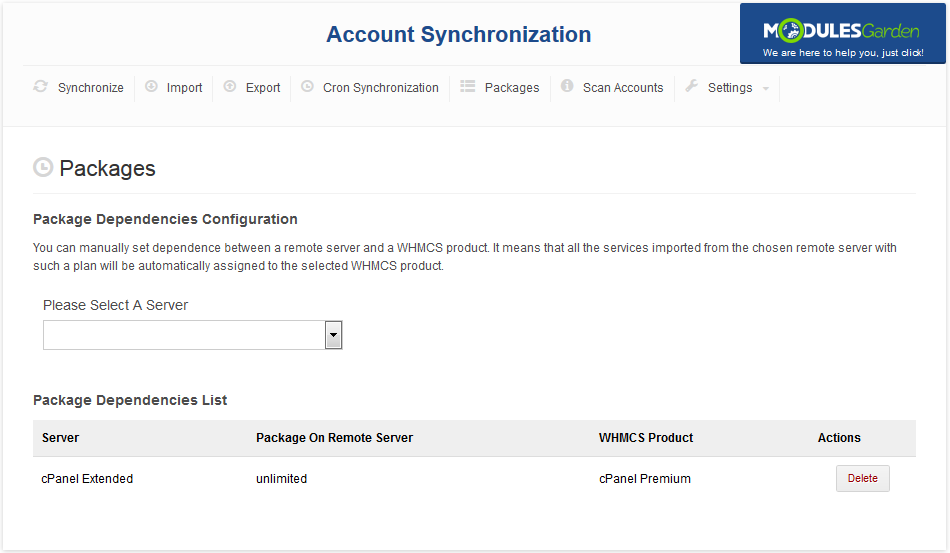This screenshot has height=553, width=950.
Task: Click the Package Dependencies List heading
Action: click(130, 400)
